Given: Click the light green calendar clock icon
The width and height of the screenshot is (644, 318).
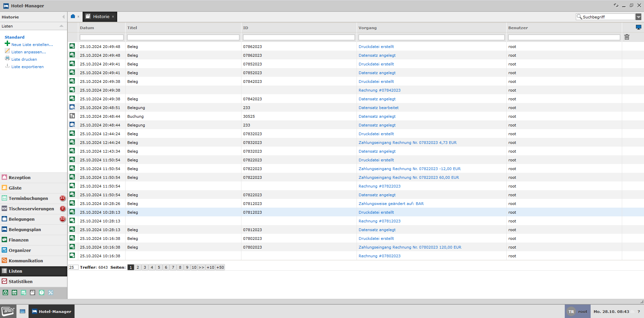Looking at the screenshot, I should 24,293.
